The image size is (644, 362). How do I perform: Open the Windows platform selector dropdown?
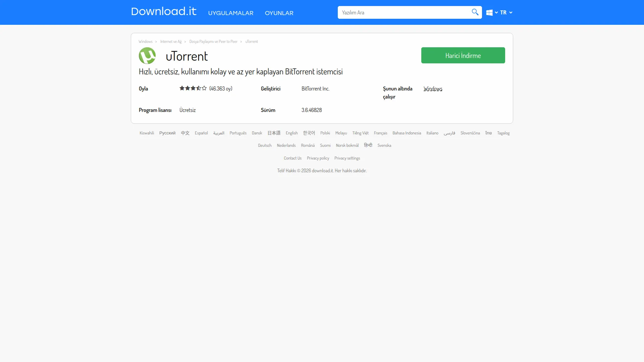(492, 13)
